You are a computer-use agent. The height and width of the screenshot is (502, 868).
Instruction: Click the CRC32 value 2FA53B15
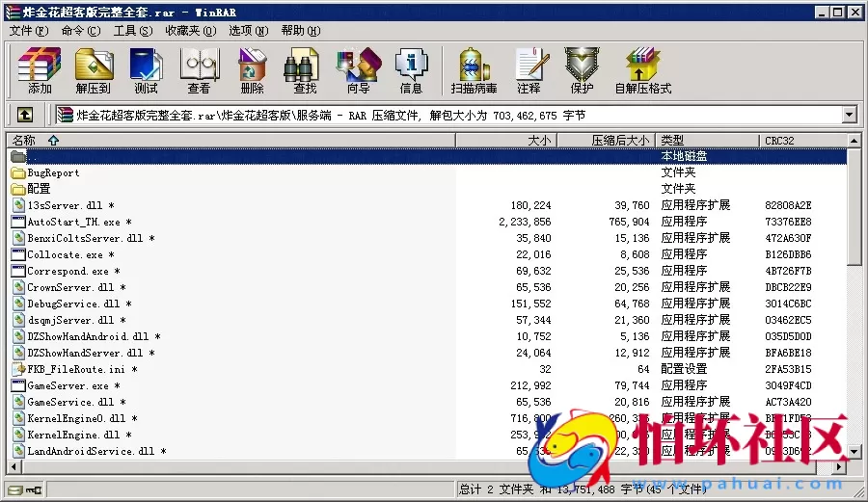(788, 369)
